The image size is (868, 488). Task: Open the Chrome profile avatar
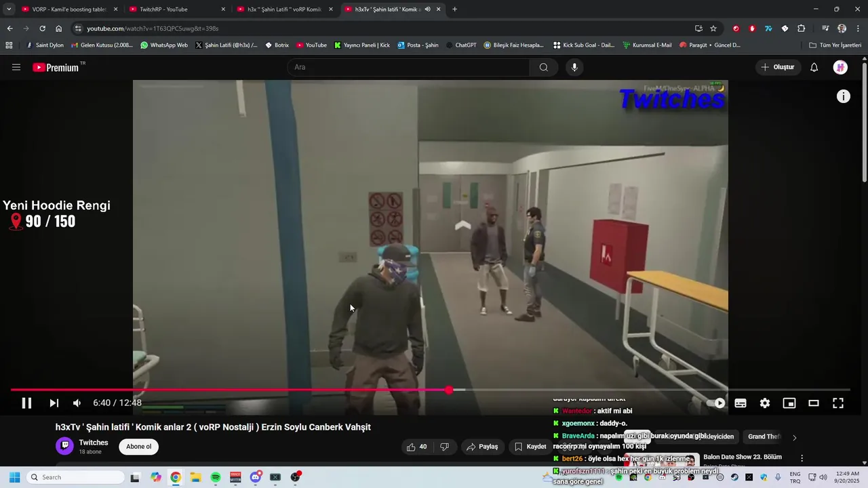tap(842, 28)
